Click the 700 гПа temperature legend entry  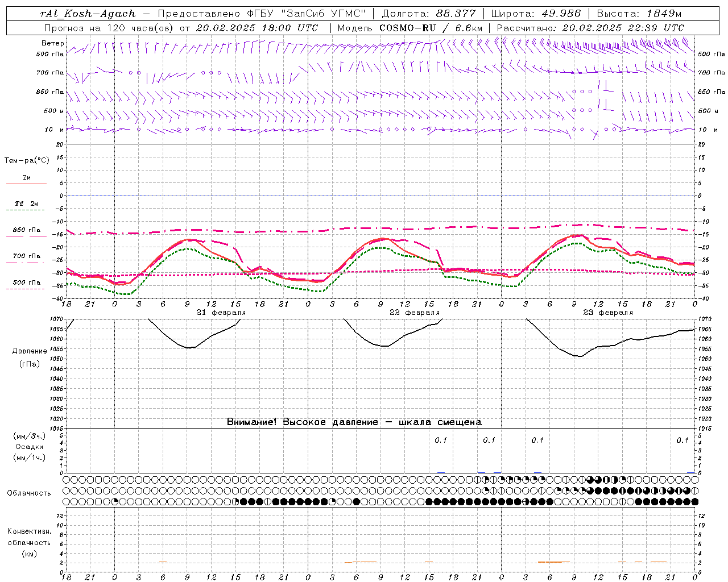[x=27, y=256]
